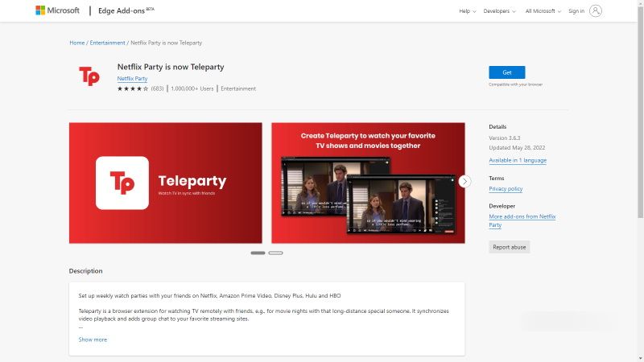
Task: Click the Teleparty Tp extension logo
Action: (89, 76)
